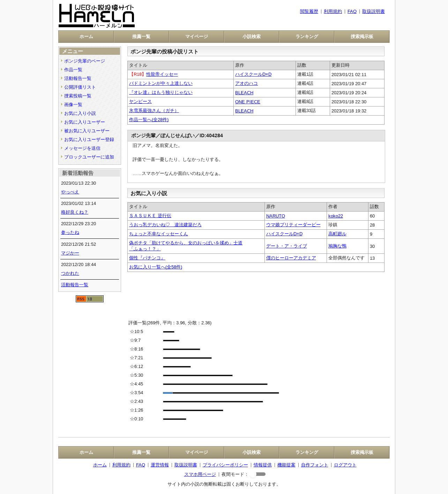Viewport: 448px width, 494px height.
Task: Open favorite novel ちょっと不幸なイッセーくん
Action: (x=158, y=234)
